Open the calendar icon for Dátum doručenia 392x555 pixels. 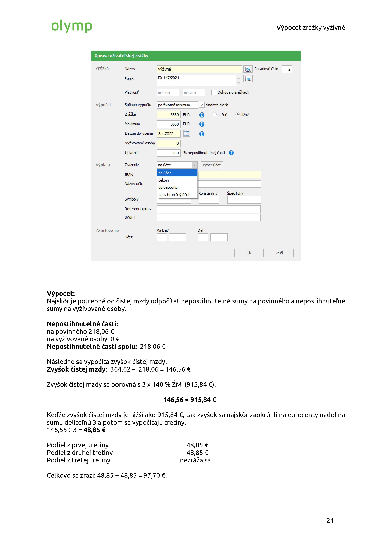tap(187, 133)
